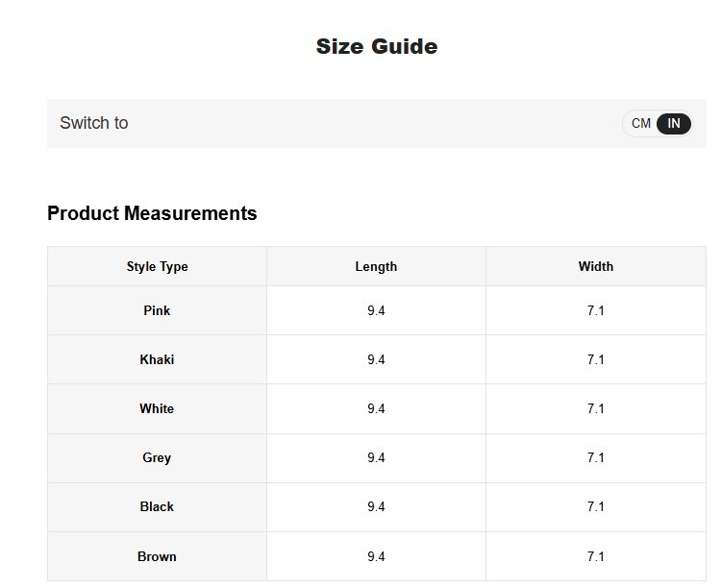Click the Width value for Khaki
Viewport: 721px width, 588px height.
tap(595, 359)
